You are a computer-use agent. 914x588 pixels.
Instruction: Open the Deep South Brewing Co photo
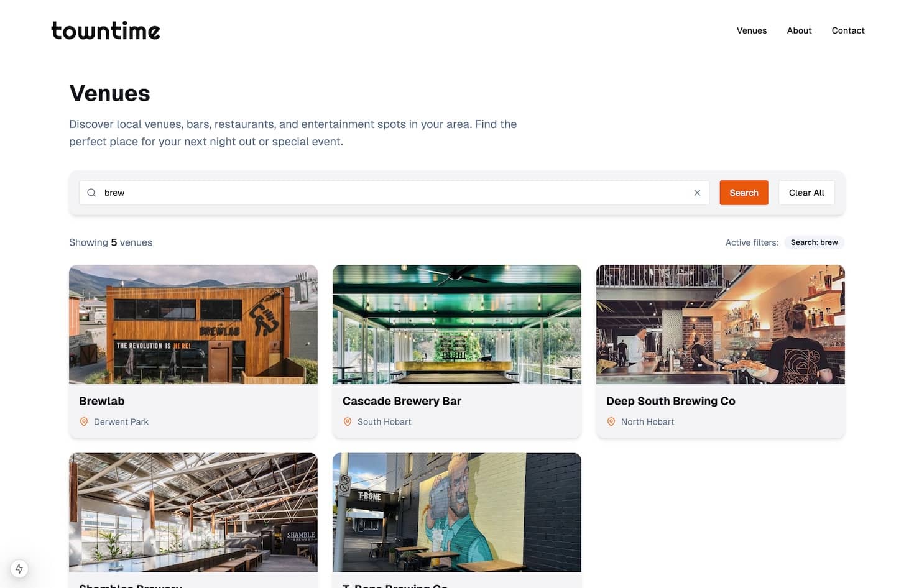coord(721,324)
